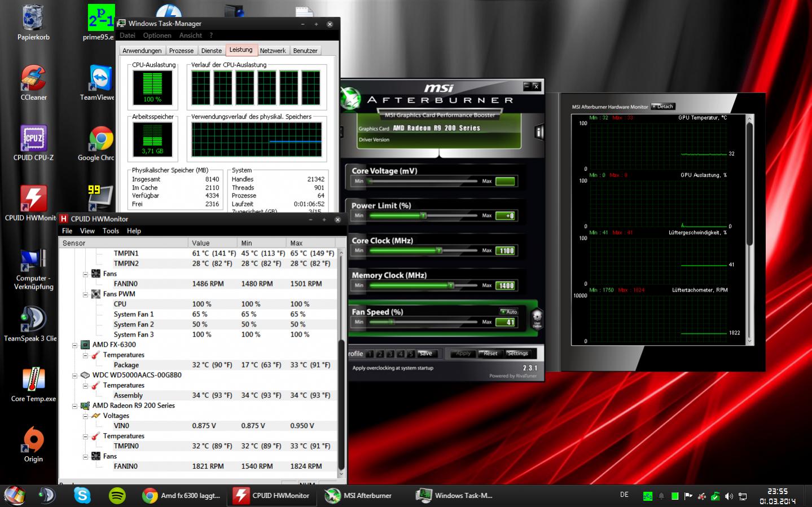Open the Datei menu in Task-Manager
The height and width of the screenshot is (507, 812).
[x=128, y=36]
